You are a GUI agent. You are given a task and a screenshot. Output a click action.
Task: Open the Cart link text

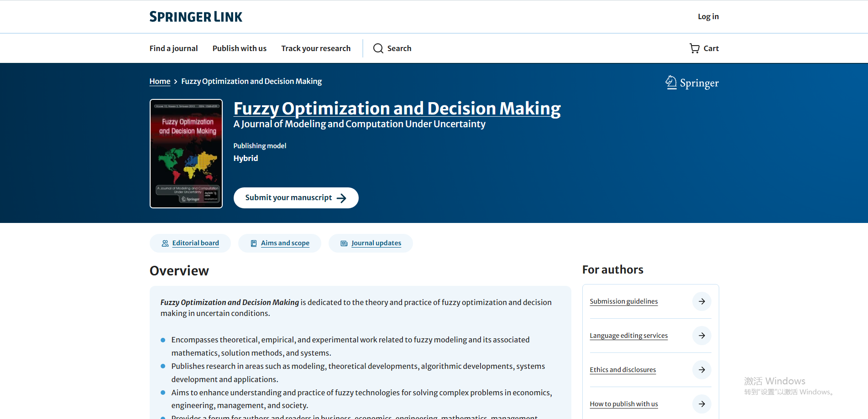coord(711,48)
